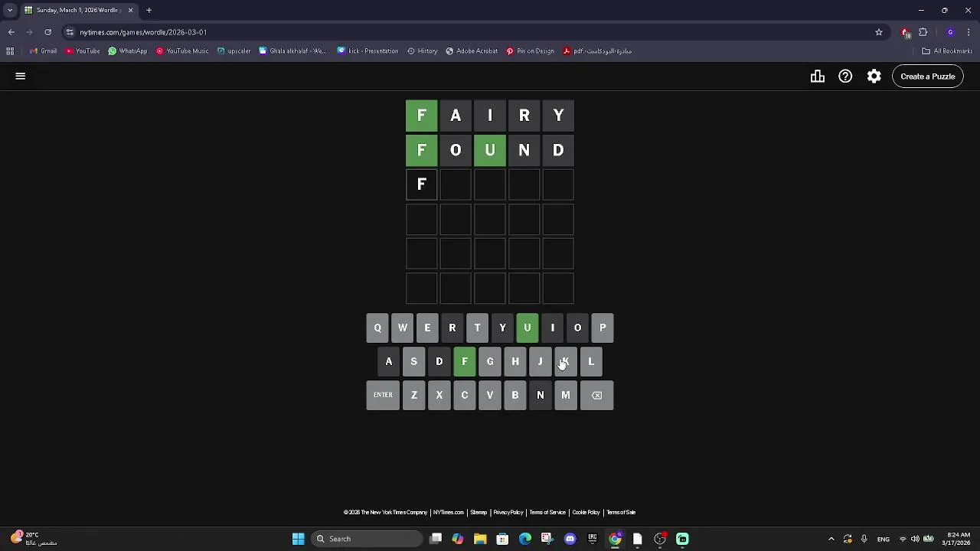
Task: Tap the W key on the keyboard
Action: tap(403, 328)
